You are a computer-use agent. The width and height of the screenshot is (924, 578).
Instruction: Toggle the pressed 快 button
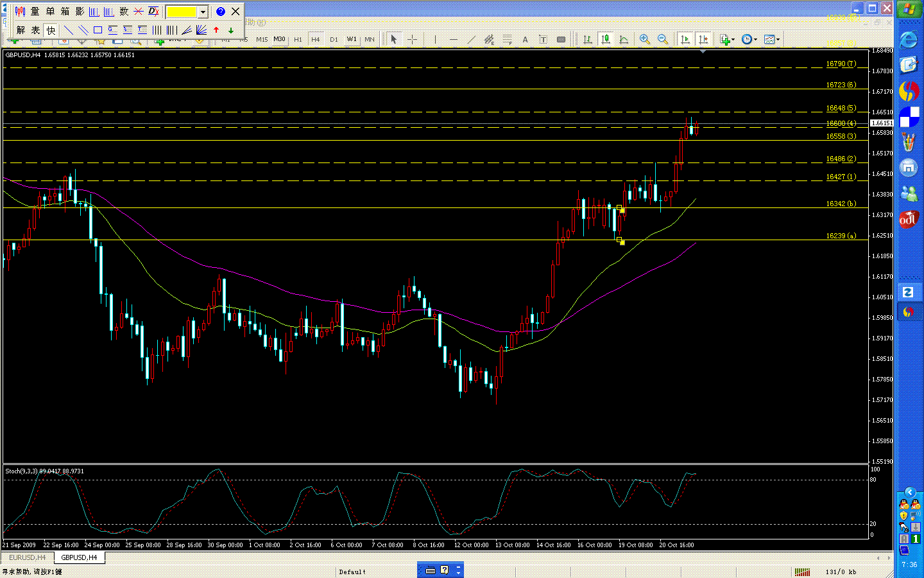pyautogui.click(x=51, y=30)
